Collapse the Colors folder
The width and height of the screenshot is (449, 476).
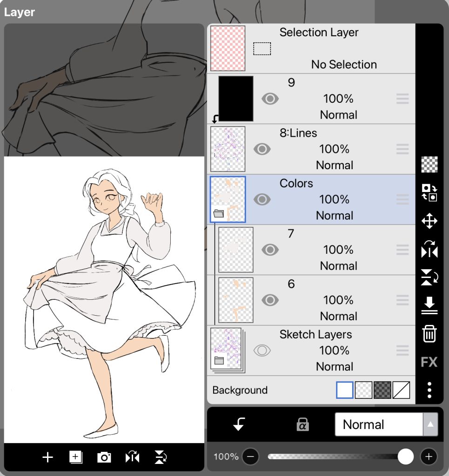tap(219, 214)
